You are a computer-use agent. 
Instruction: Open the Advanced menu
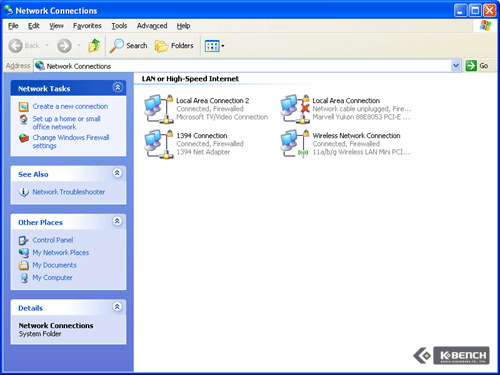click(x=152, y=26)
